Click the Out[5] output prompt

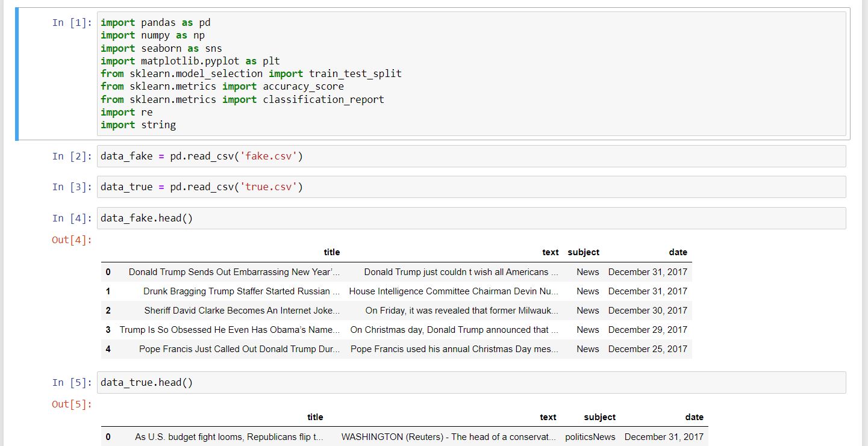tap(72, 404)
